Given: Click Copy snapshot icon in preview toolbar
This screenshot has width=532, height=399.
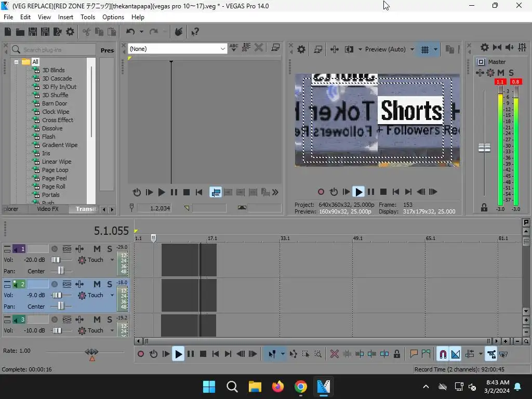Looking at the screenshot, I should tap(449, 49).
